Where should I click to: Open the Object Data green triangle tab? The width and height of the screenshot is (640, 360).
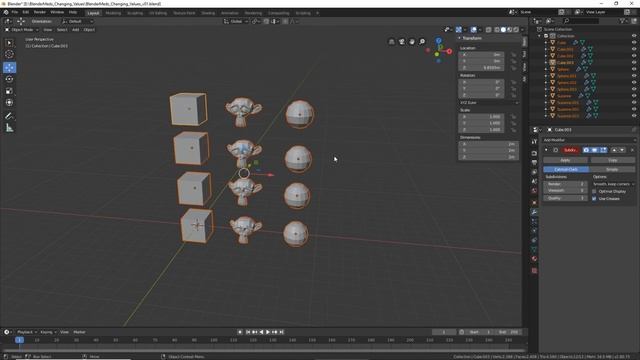(534, 249)
